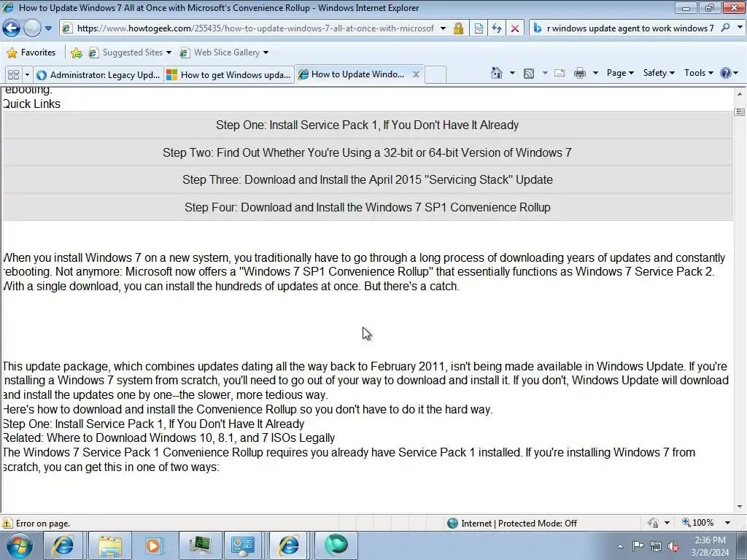The image size is (747, 560).
Task: Click the Forward navigation arrow button
Action: tap(32, 28)
